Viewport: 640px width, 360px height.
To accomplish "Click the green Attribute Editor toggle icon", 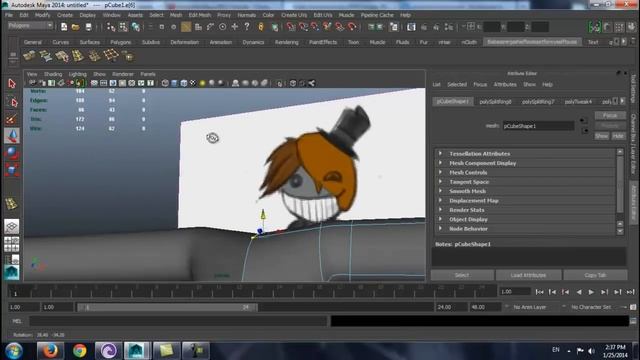I will pos(595,27).
